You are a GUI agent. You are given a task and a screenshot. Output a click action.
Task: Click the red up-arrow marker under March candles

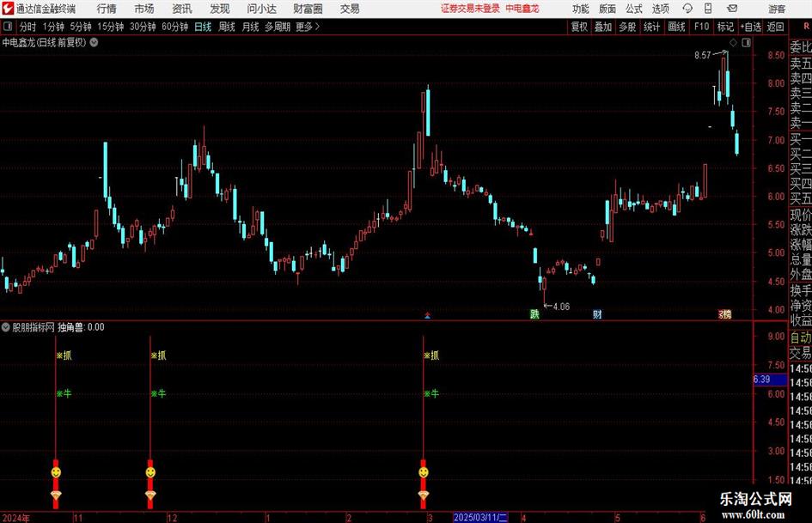click(x=427, y=315)
